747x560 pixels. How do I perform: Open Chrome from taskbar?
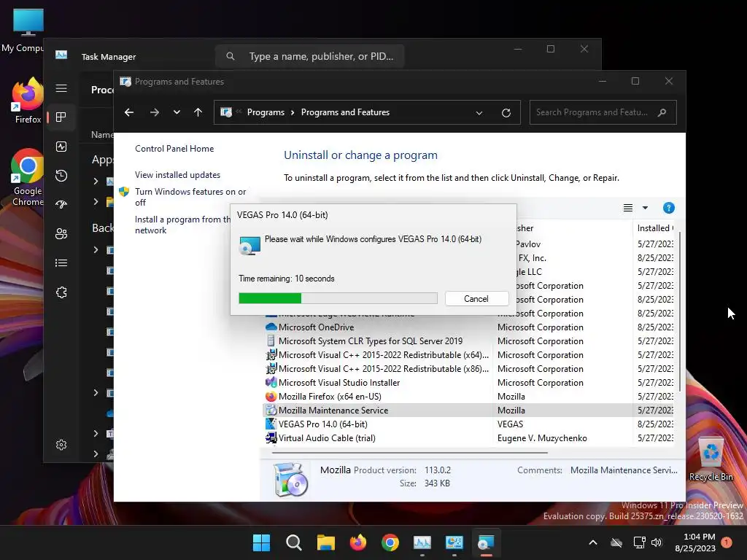click(x=390, y=542)
